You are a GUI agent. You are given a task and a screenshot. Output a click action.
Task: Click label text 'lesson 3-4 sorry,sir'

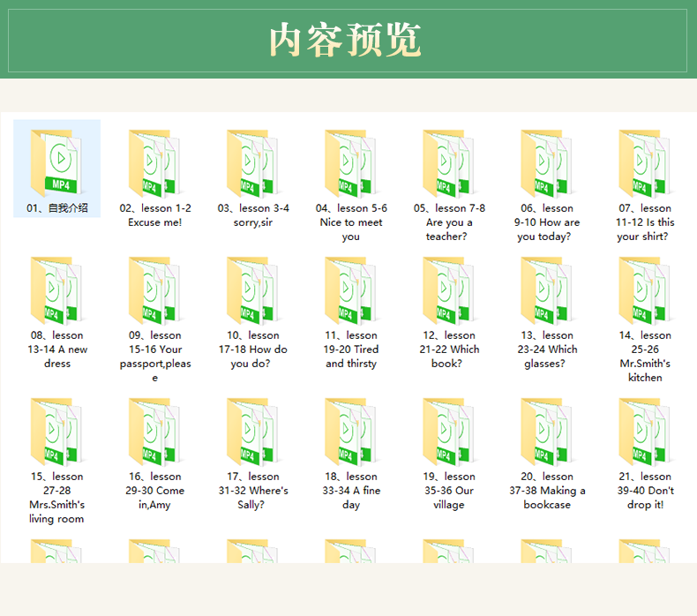click(253, 215)
